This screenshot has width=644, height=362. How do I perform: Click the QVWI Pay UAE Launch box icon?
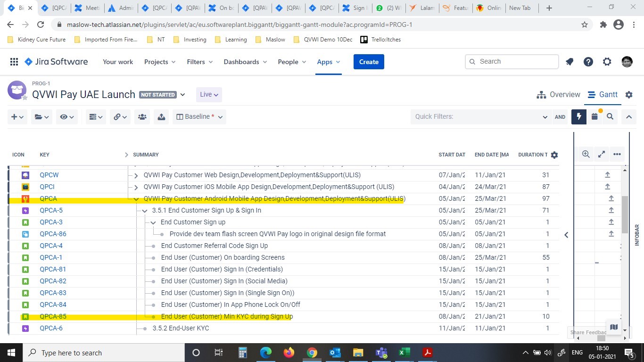click(x=17, y=90)
